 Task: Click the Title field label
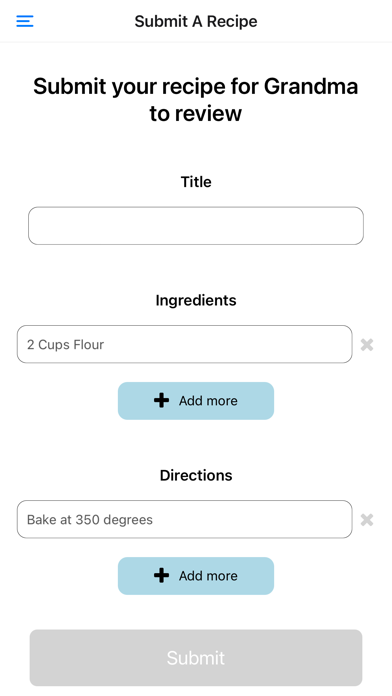coord(196,182)
